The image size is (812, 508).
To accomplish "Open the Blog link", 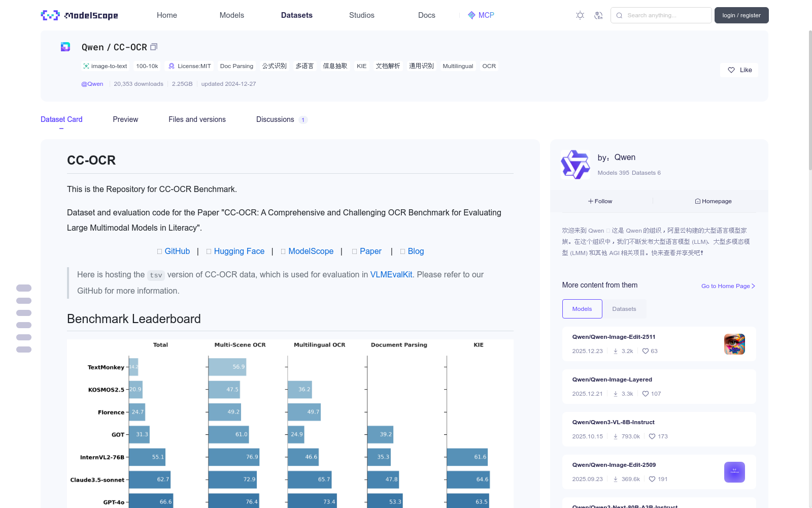I will point(416,251).
